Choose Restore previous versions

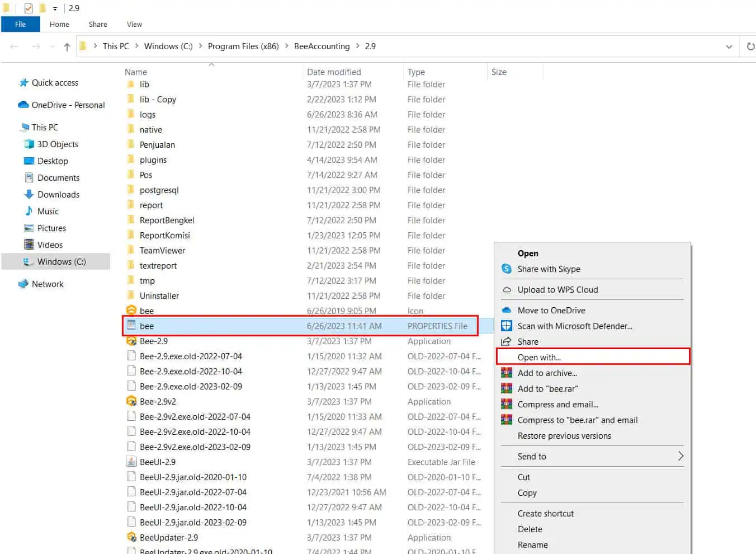[x=564, y=435]
